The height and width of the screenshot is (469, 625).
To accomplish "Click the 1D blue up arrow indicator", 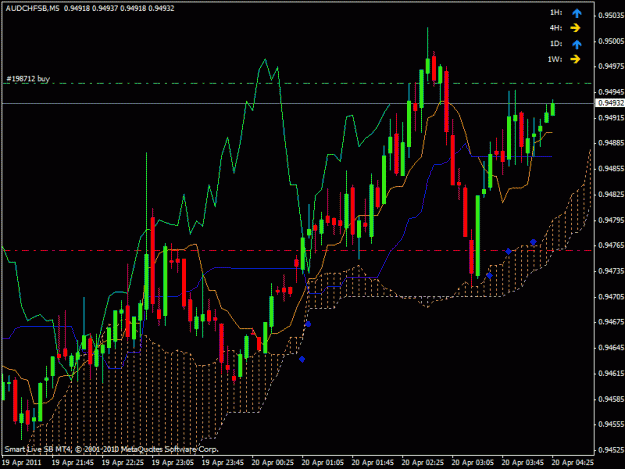I will tap(577, 44).
